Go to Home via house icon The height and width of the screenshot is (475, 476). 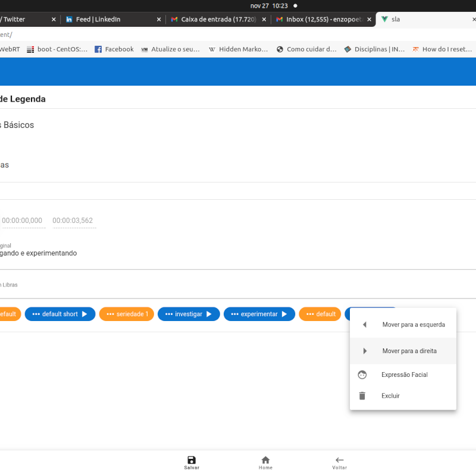[265, 460]
